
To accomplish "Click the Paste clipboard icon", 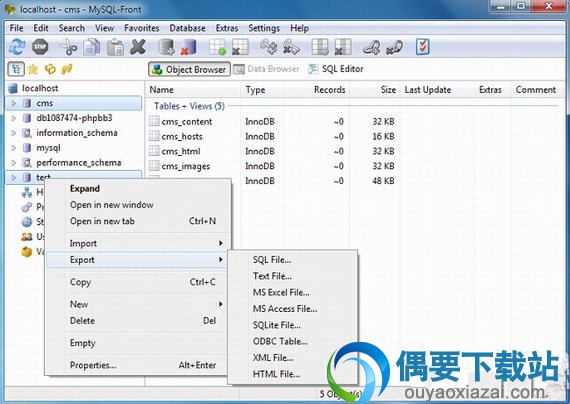I will click(x=115, y=47).
